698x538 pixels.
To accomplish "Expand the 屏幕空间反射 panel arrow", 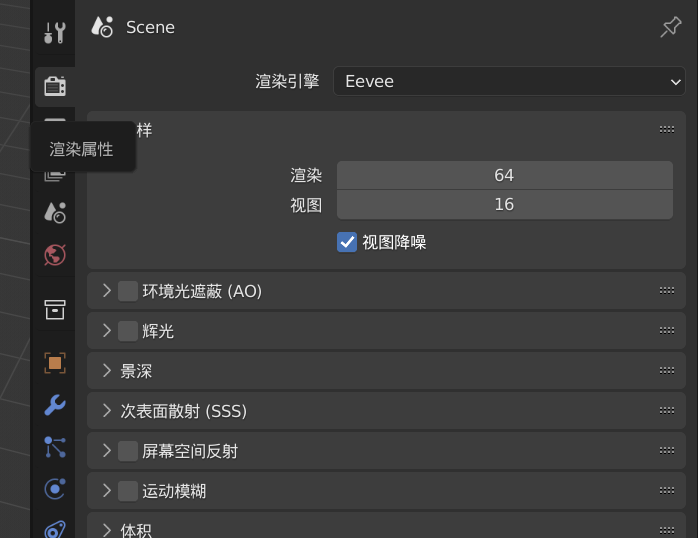I will tap(106, 451).
